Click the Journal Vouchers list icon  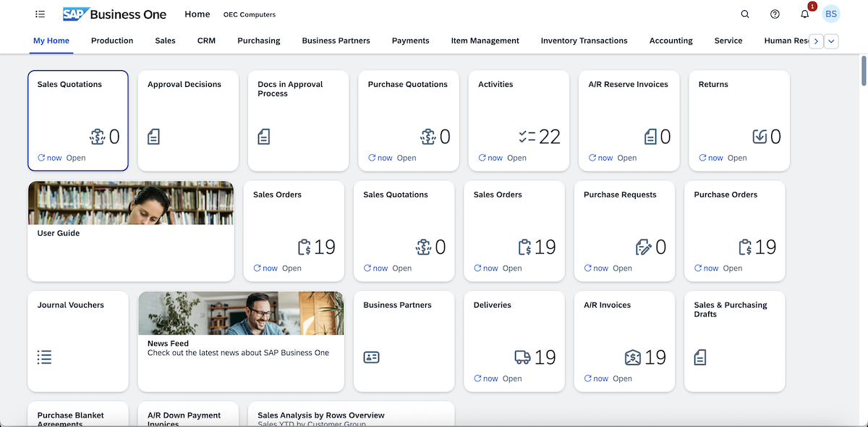(x=44, y=357)
